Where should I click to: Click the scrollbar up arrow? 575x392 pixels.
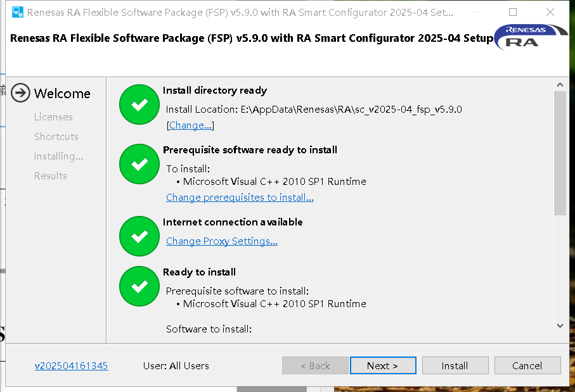click(560, 85)
